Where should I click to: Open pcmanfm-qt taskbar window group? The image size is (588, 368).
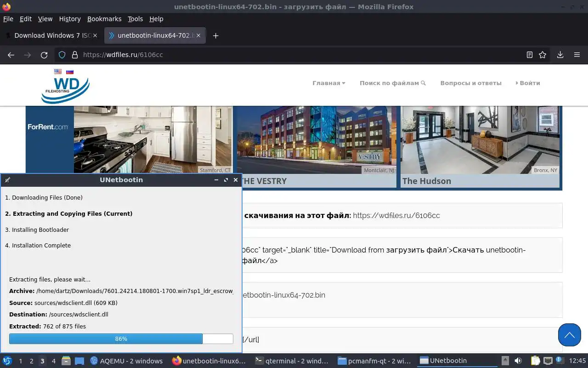[375, 361]
